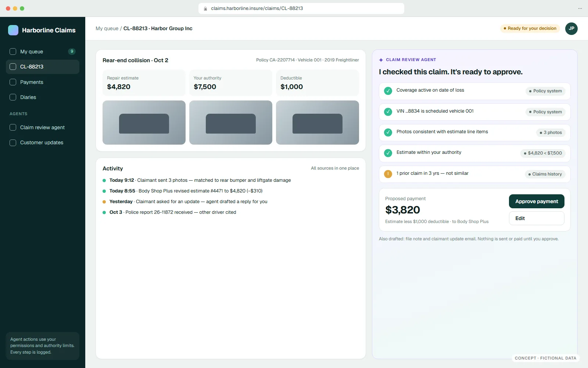Click the Harborline Claims logo icon
This screenshot has height=368, width=588.
pyautogui.click(x=13, y=30)
